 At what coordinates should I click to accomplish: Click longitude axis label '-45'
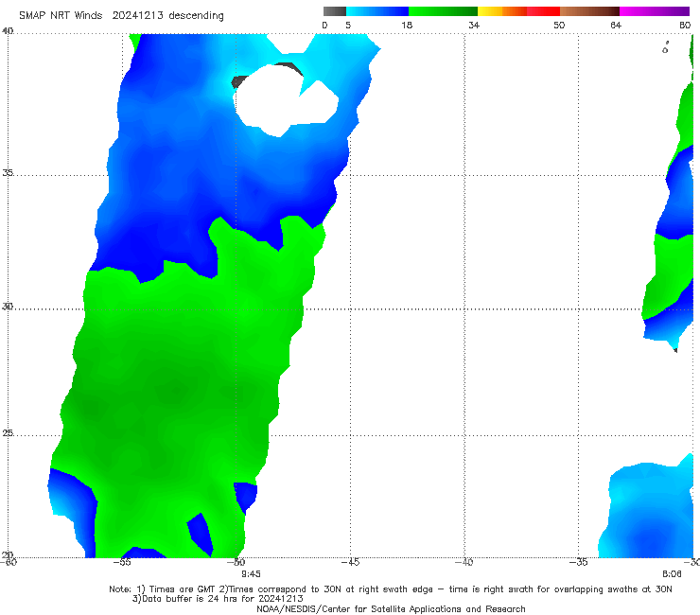(350, 562)
